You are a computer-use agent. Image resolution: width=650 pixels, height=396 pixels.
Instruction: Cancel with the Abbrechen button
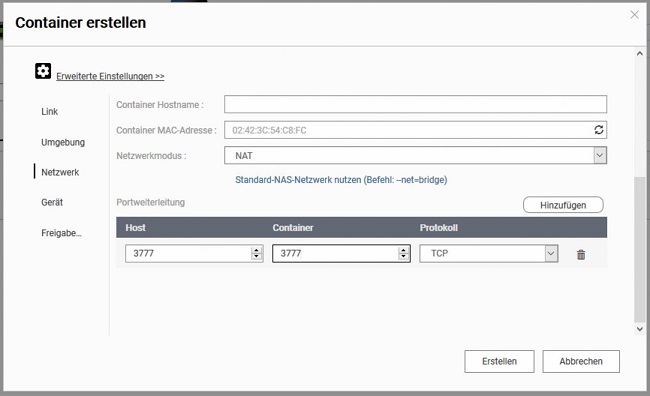(581, 361)
